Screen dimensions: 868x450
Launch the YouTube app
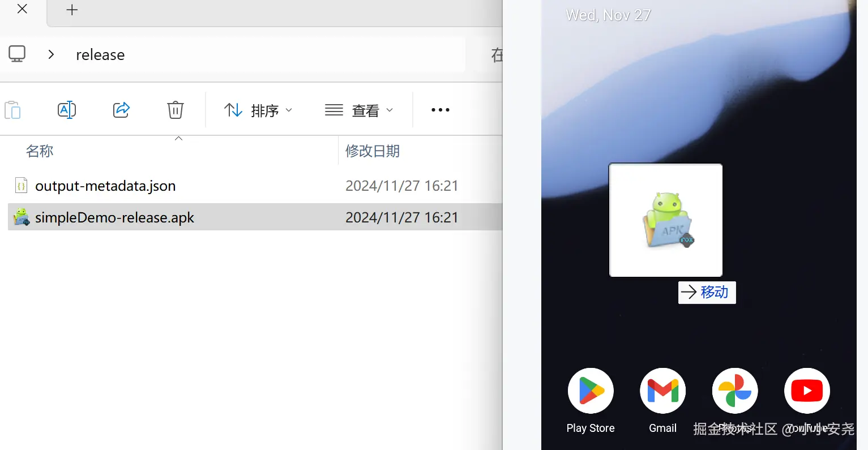tap(806, 391)
